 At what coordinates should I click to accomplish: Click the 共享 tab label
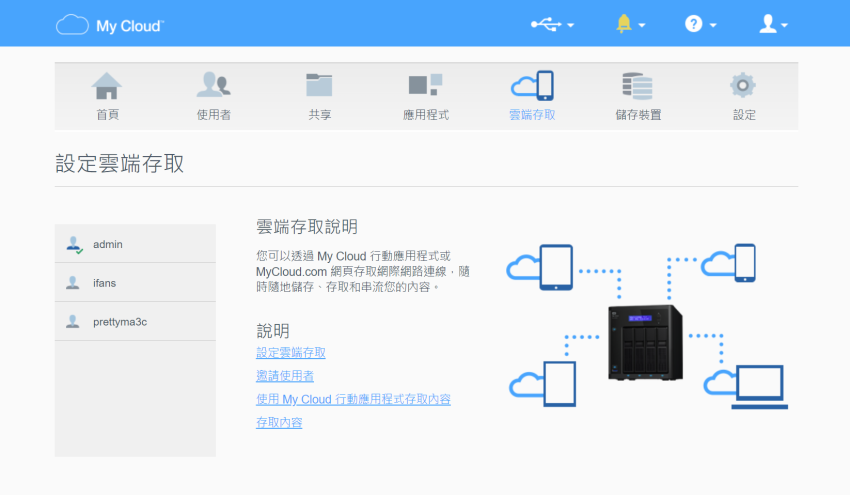click(320, 114)
